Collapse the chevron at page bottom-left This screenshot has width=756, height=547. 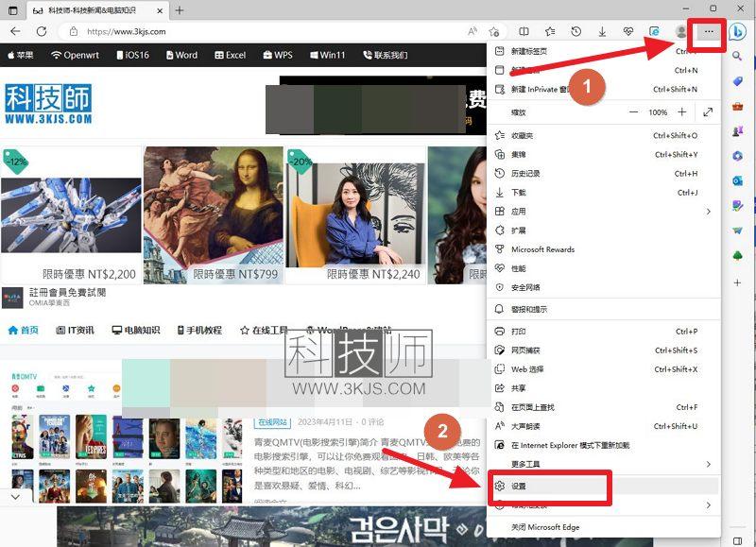point(15,496)
